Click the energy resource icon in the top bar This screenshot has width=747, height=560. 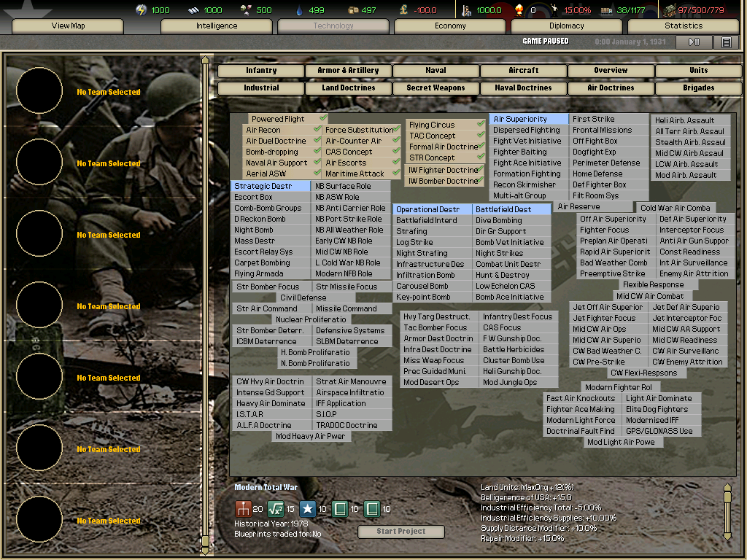click(x=141, y=9)
